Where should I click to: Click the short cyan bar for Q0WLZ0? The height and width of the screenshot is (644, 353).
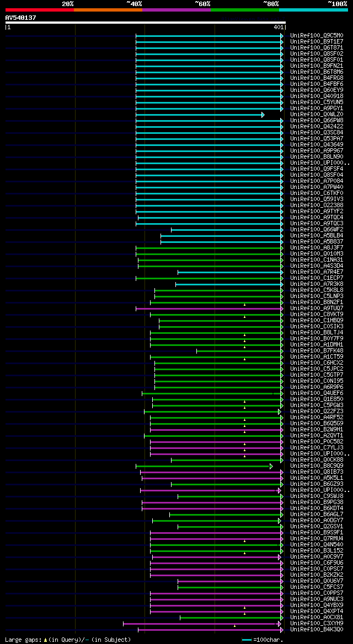tap(200, 115)
